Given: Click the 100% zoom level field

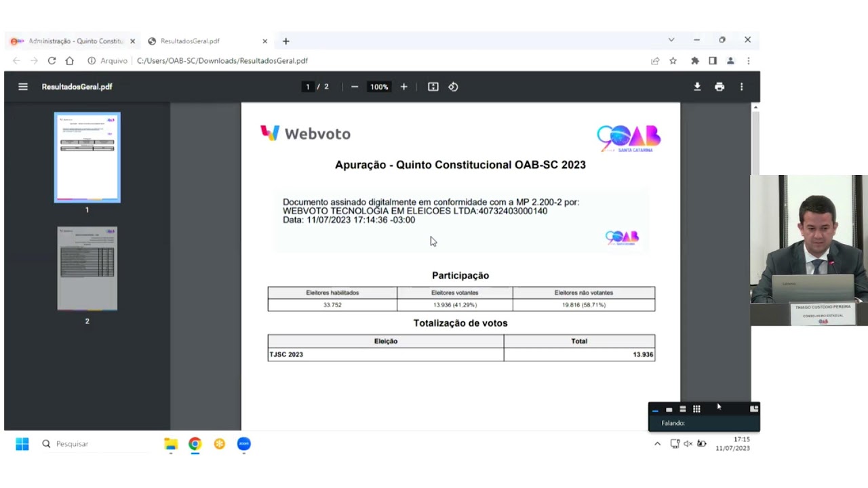Looking at the screenshot, I should [379, 87].
